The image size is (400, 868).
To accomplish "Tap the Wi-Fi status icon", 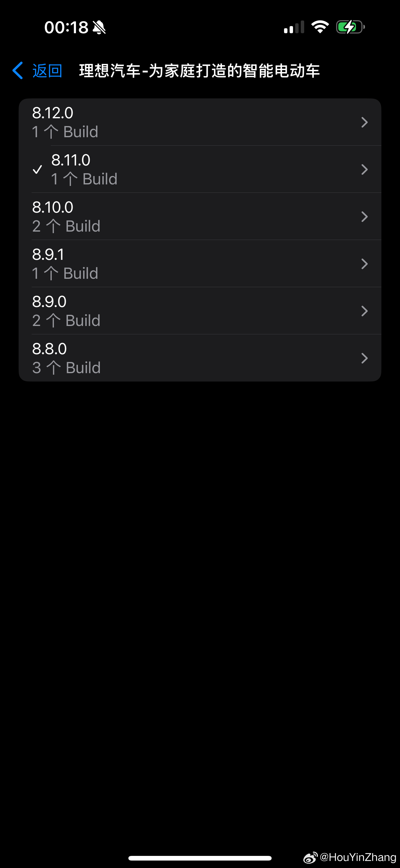I will tap(320, 27).
